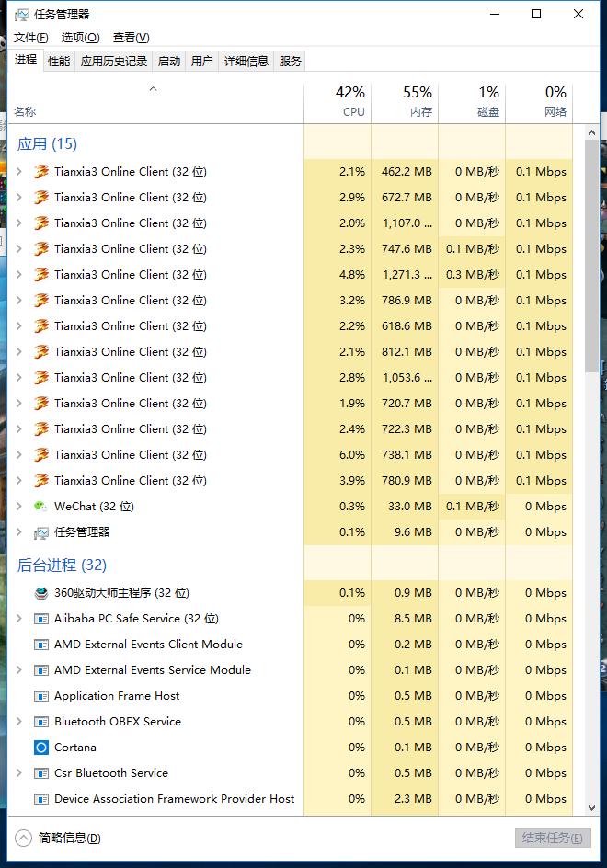Expand Bluetooth OBEX Service row
Image resolution: width=607 pixels, height=868 pixels.
point(19,721)
